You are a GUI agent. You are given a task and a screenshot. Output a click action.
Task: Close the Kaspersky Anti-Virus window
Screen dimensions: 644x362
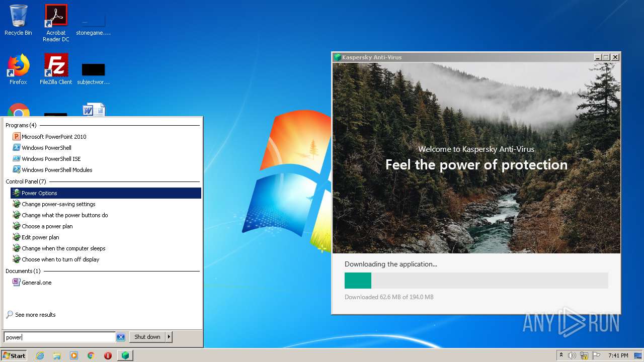615,57
